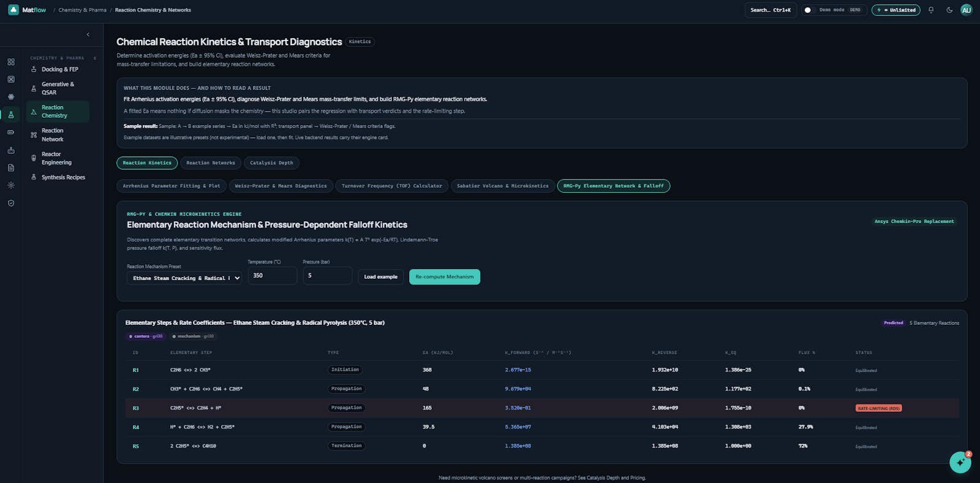This screenshot has width=980, height=483.
Task: Select Arrhenius Parameter Fitting & Plot tab
Action: 171,186
